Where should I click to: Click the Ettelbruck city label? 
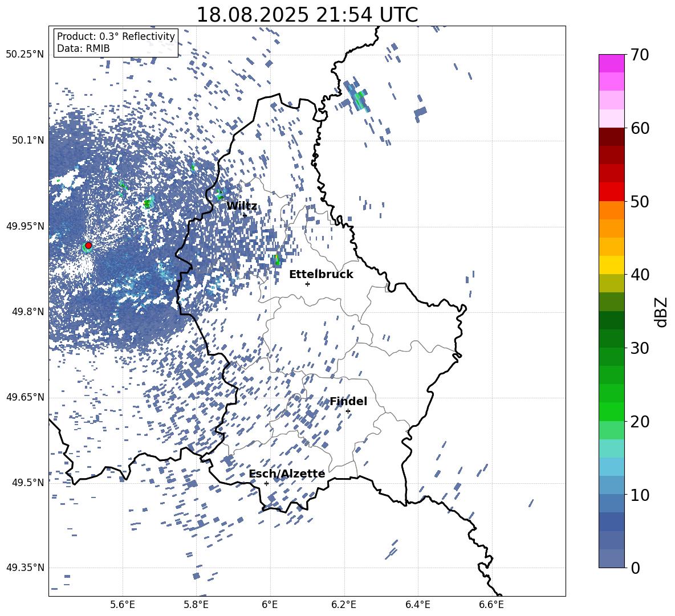point(321,275)
